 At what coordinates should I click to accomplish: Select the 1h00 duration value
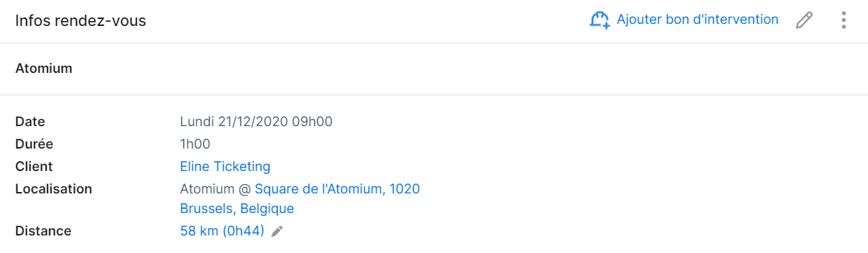click(x=195, y=144)
